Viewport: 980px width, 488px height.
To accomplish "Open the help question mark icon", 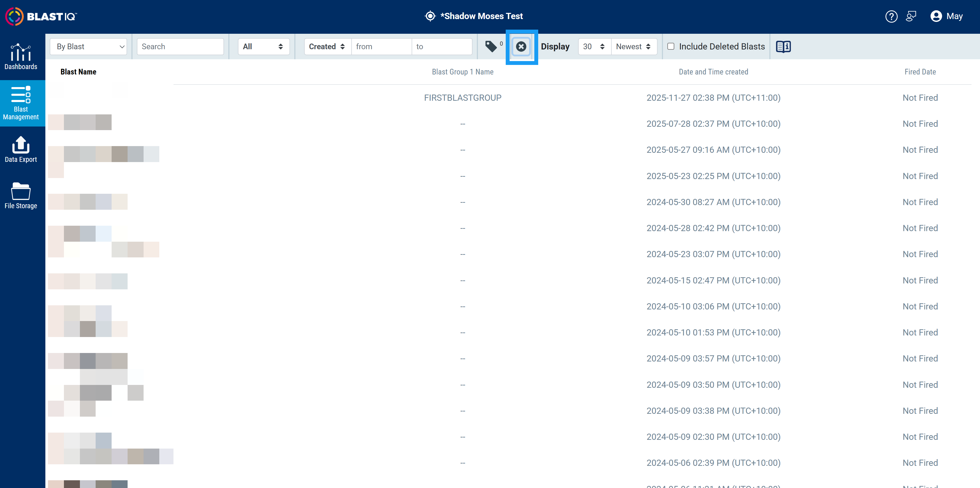I will coord(891,16).
